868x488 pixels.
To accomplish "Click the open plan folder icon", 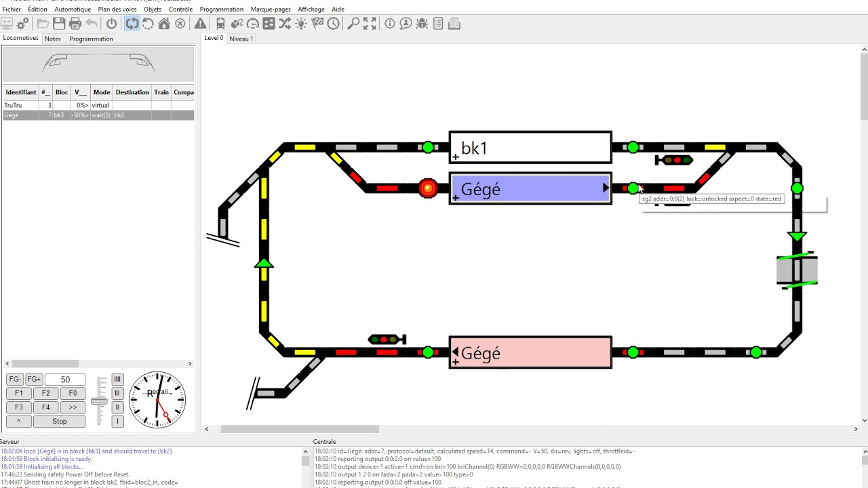I will coord(43,24).
